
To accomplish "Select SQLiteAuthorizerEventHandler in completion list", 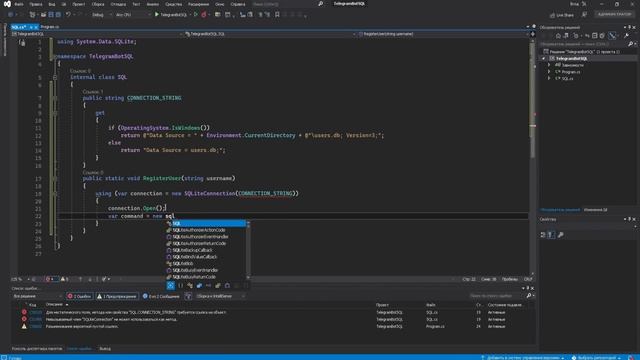I will (206, 237).
